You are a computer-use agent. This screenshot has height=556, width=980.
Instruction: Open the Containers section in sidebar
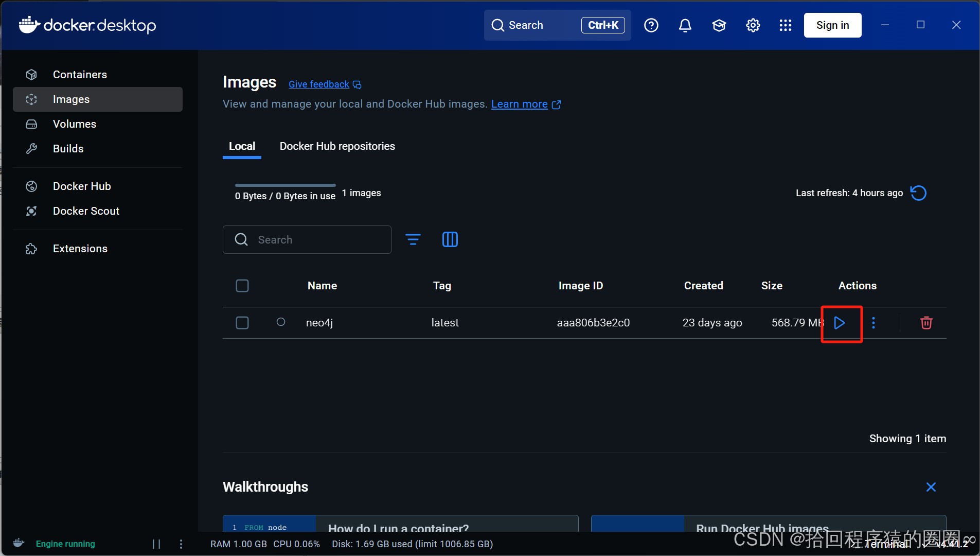[x=98, y=75]
